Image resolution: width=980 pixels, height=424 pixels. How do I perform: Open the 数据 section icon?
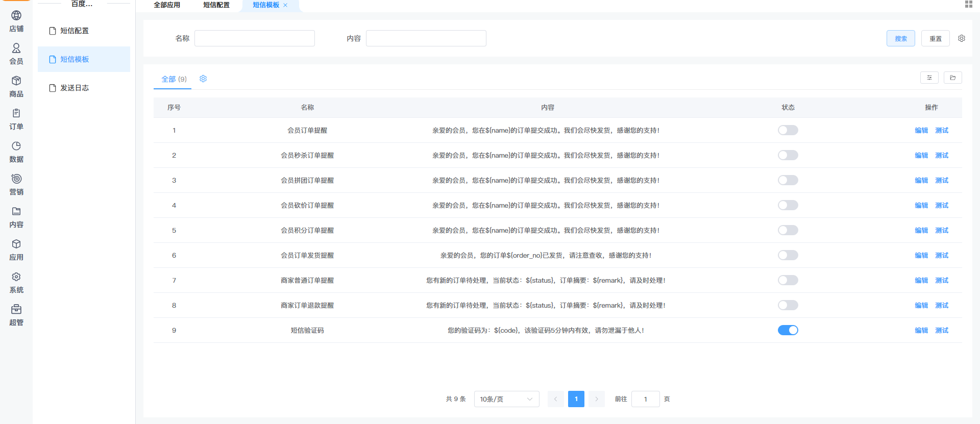[16, 146]
